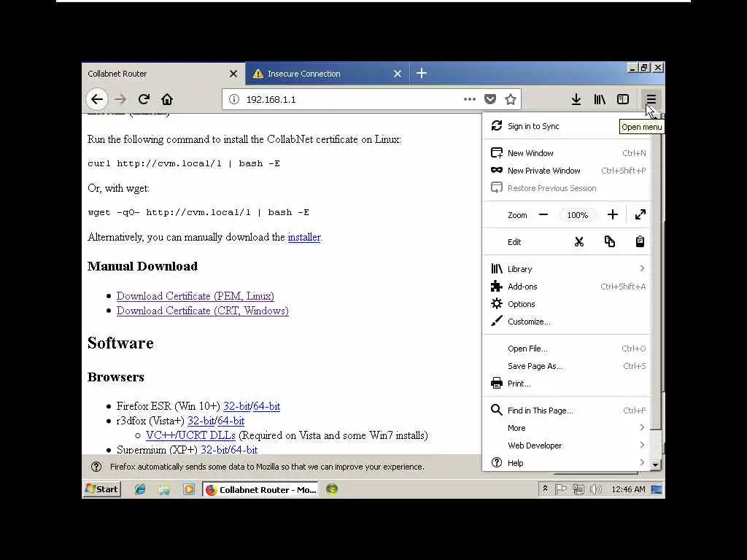This screenshot has width=747, height=560.
Task: Download Certificate (CRT, Windows) link
Action: click(203, 311)
